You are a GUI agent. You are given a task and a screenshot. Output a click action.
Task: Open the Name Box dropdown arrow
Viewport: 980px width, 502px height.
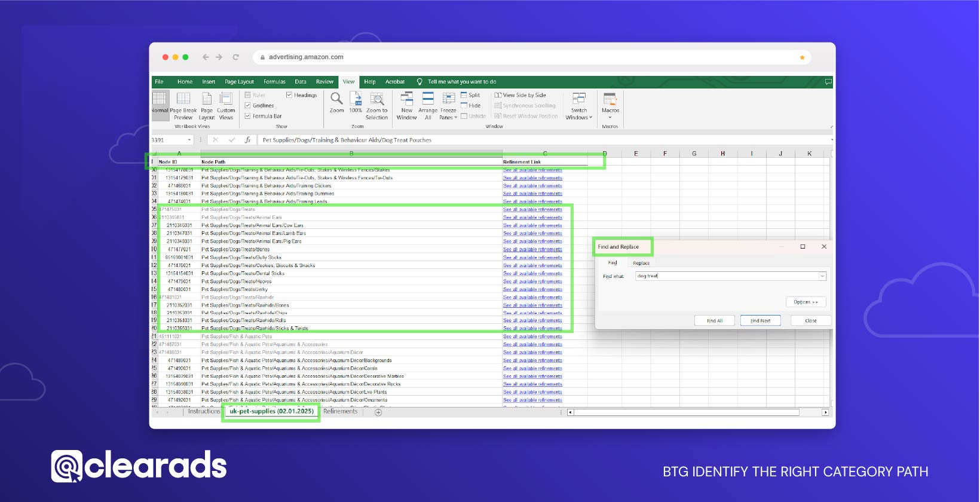(x=189, y=140)
